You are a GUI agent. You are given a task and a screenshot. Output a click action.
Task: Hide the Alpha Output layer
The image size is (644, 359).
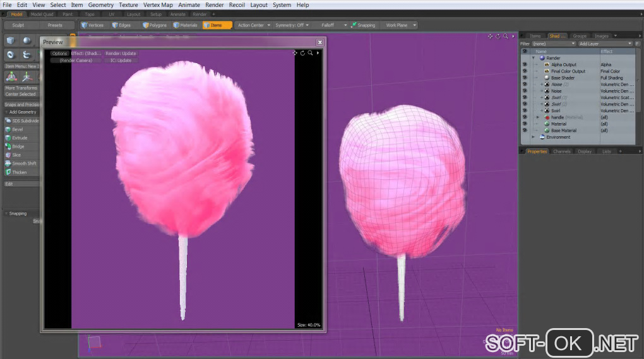coord(524,65)
